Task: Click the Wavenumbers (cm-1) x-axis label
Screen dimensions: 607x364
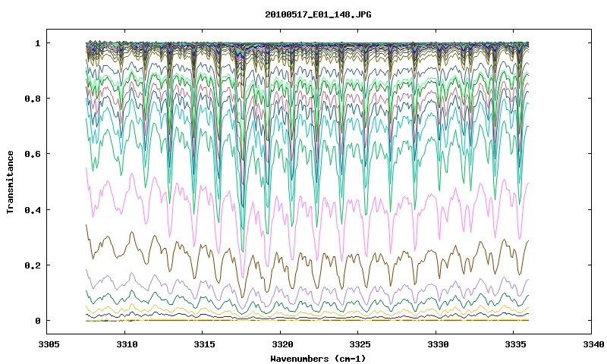Action: 318,359
